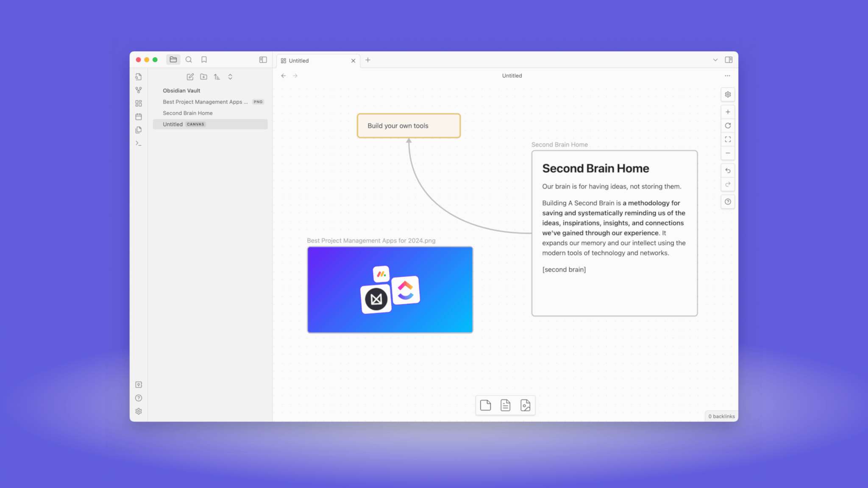
Task: Open the sort order dropdown
Action: click(217, 77)
